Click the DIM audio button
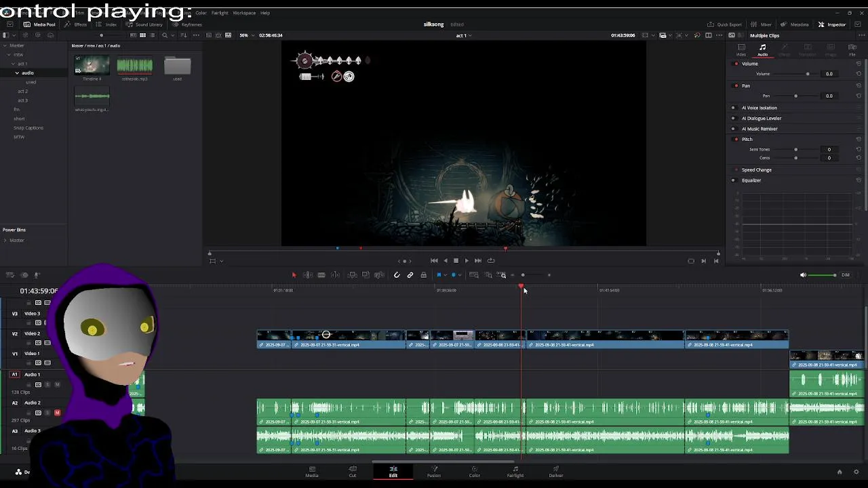The image size is (868, 488). (x=845, y=275)
